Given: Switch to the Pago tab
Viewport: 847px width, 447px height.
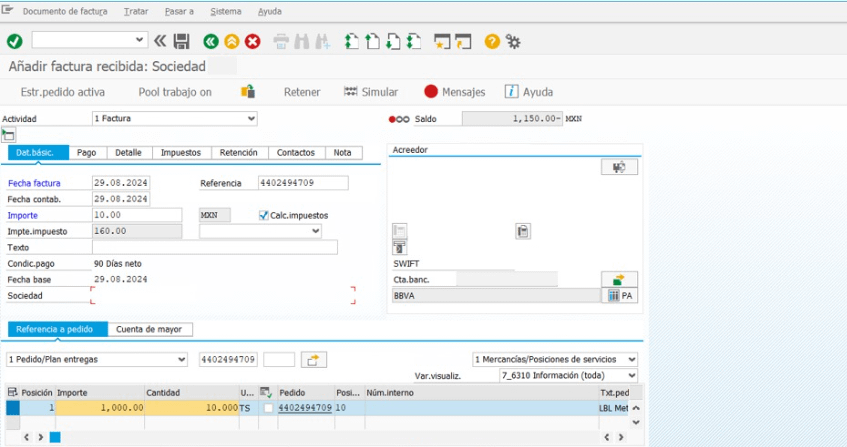Looking at the screenshot, I should [86, 153].
